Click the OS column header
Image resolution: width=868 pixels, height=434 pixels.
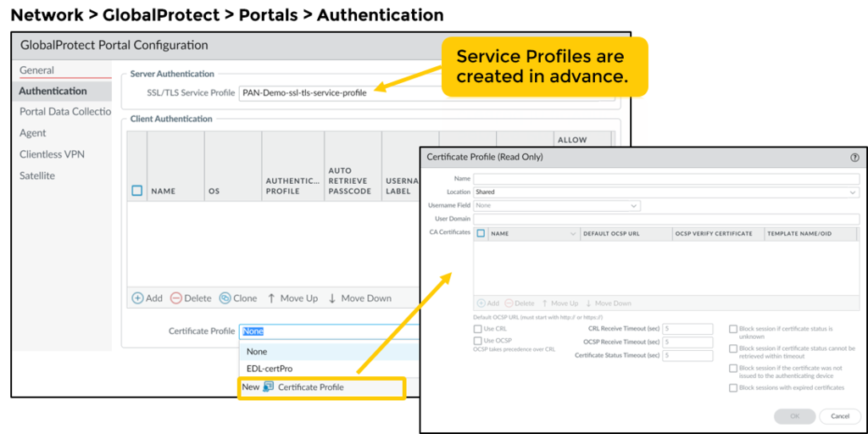point(214,191)
